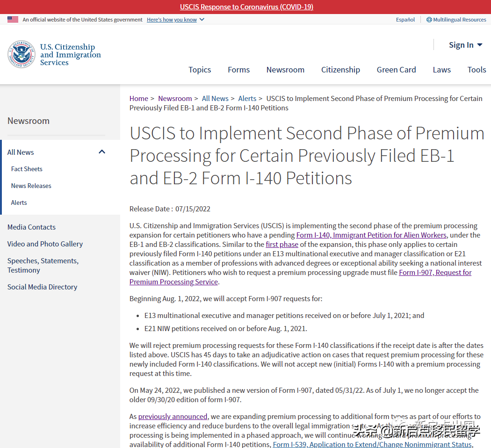Viewport: 491px width, 448px height.
Task: Open the Newsroom navigation menu
Action: pyautogui.click(x=285, y=70)
